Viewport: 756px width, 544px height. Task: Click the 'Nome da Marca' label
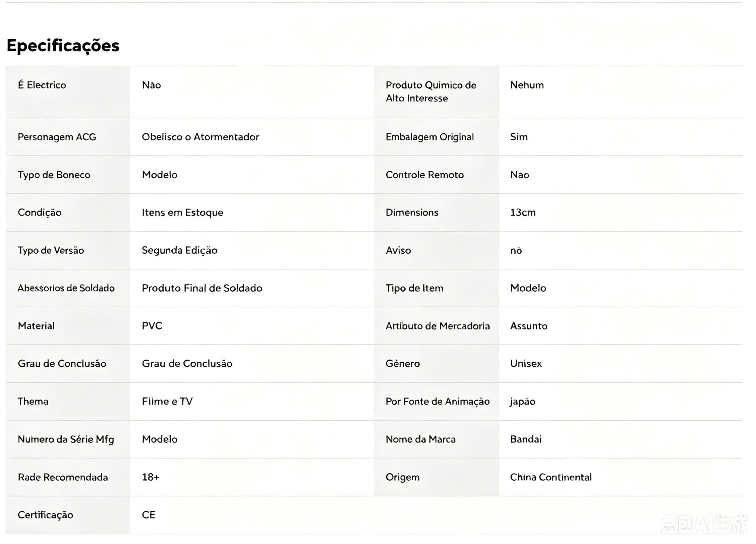tap(421, 439)
